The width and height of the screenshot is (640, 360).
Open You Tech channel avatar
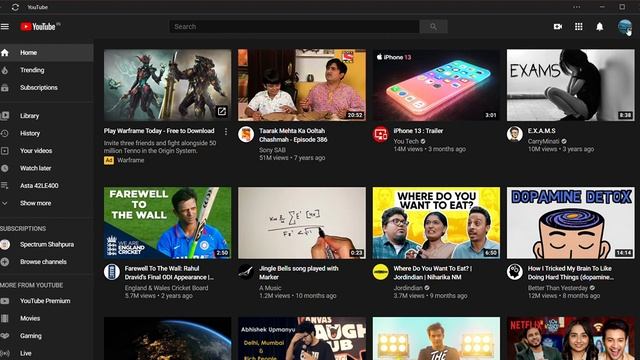click(x=380, y=134)
